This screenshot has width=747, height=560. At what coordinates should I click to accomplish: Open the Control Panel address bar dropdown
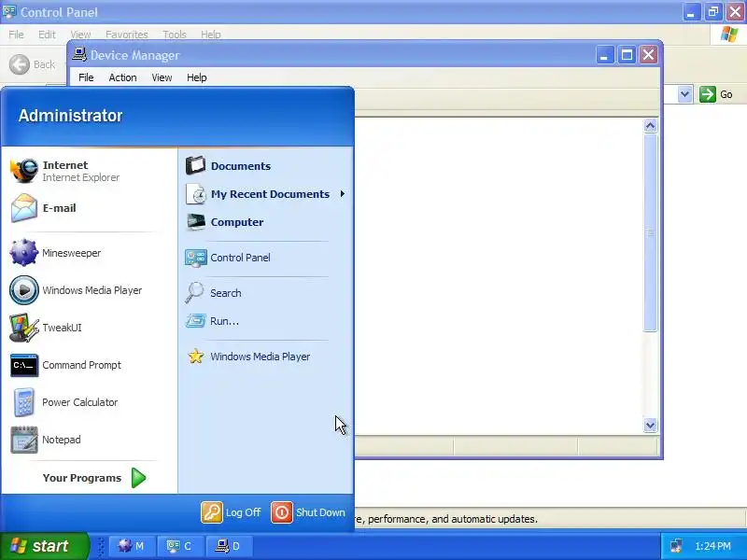click(x=684, y=94)
